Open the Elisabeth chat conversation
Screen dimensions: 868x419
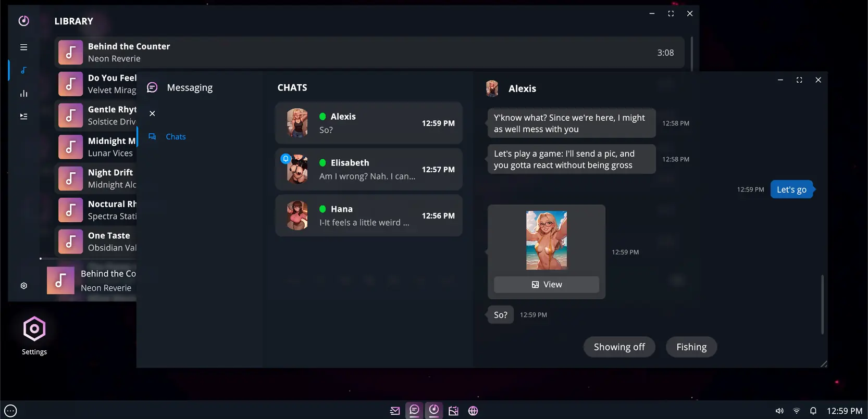pos(368,169)
